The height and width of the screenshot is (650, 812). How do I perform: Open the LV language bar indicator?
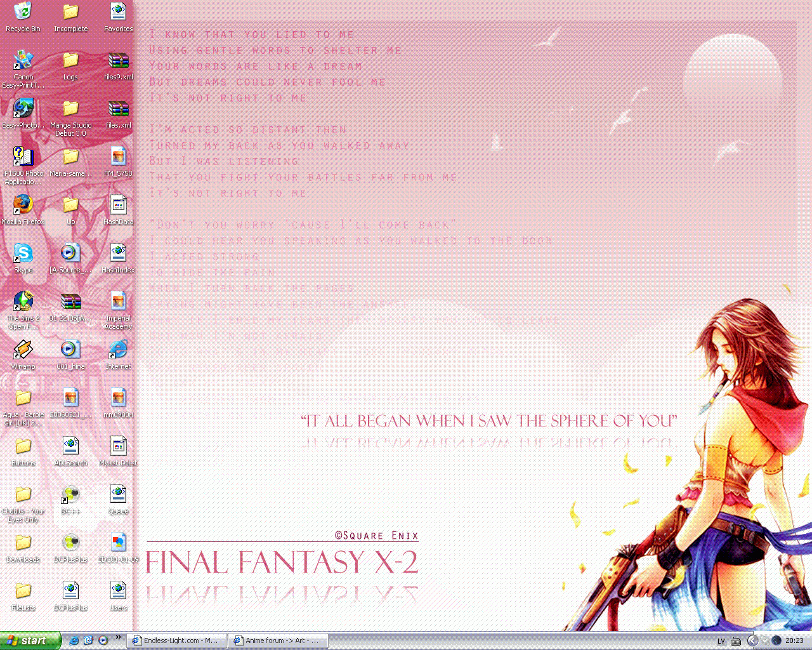pos(721,641)
